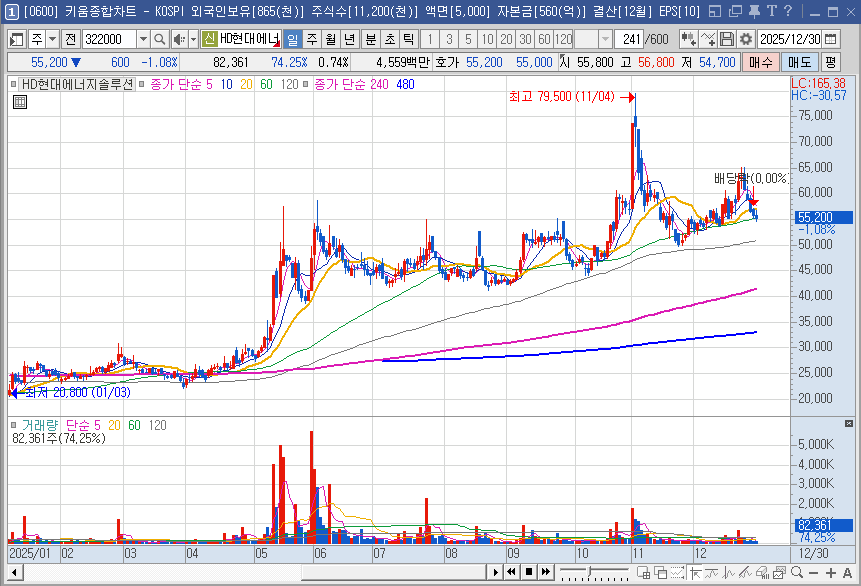861x586 pixels.
Task: Click the 3D bar volume chart icon
Action: pyautogui.click(x=762, y=573)
